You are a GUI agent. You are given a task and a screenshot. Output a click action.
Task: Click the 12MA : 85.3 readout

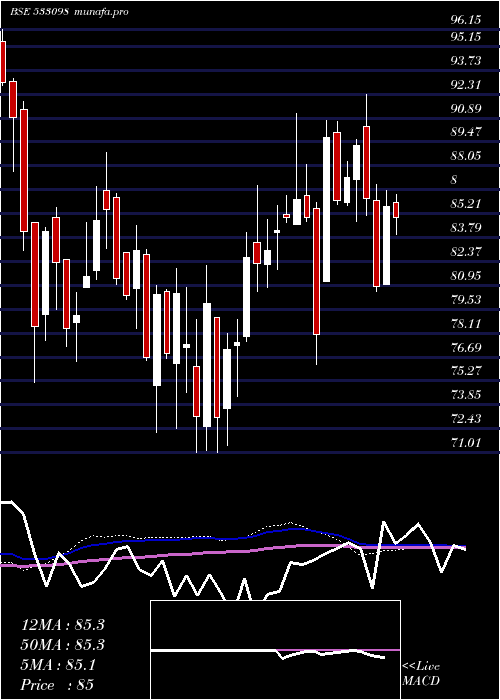(62, 625)
